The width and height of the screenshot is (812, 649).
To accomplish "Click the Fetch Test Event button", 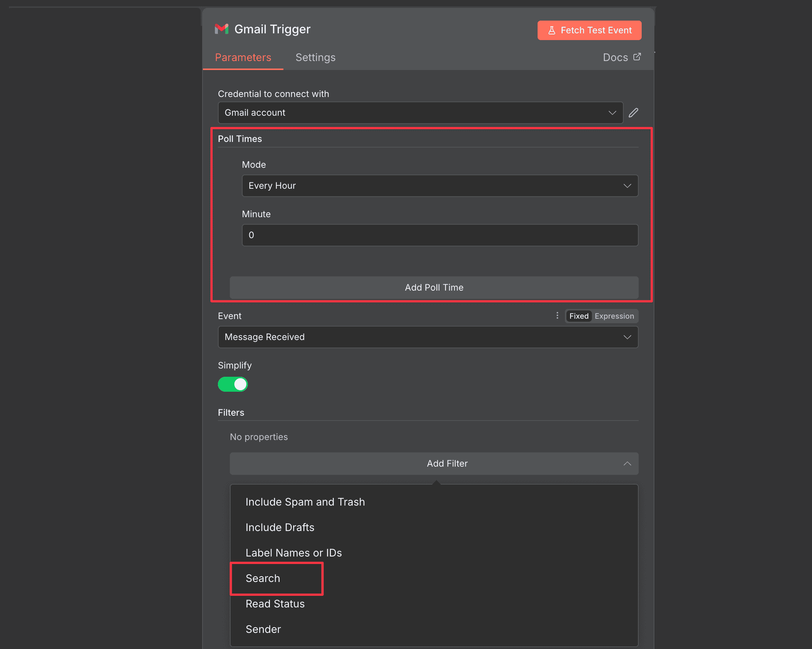I will point(589,30).
